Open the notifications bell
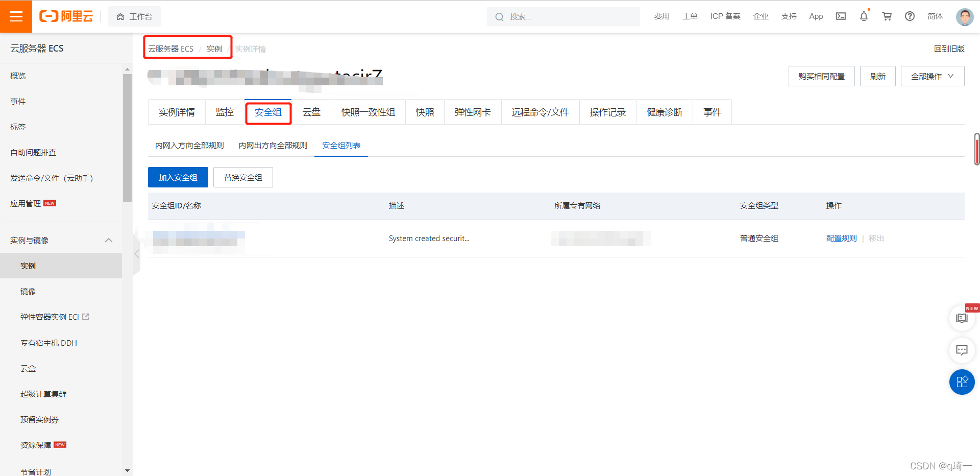Screen dimensions: 980x476 tap(864, 16)
